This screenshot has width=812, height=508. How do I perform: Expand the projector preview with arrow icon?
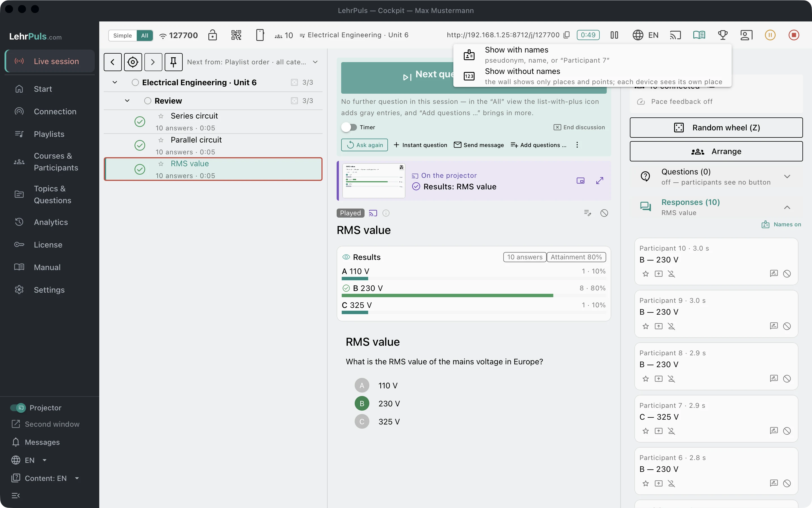coord(600,181)
